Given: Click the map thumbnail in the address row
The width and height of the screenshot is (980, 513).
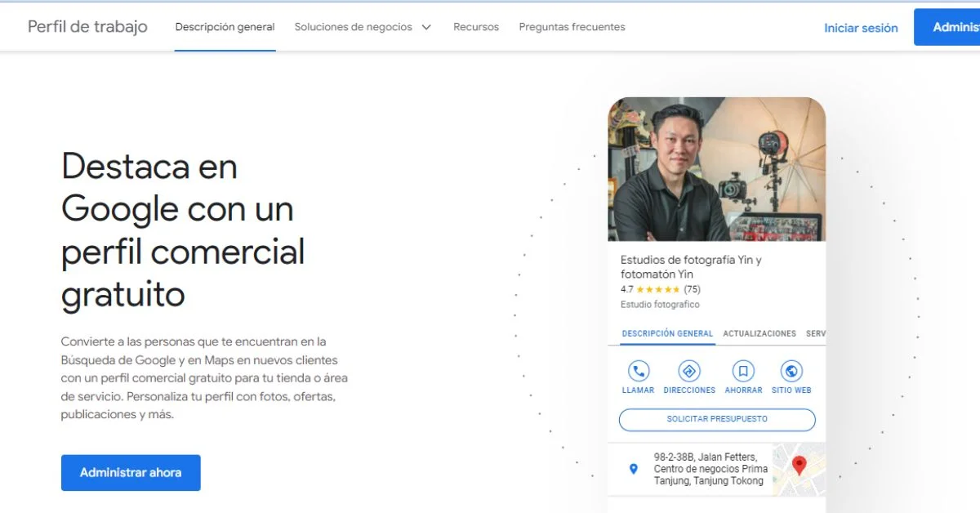Looking at the screenshot, I should 799,469.
